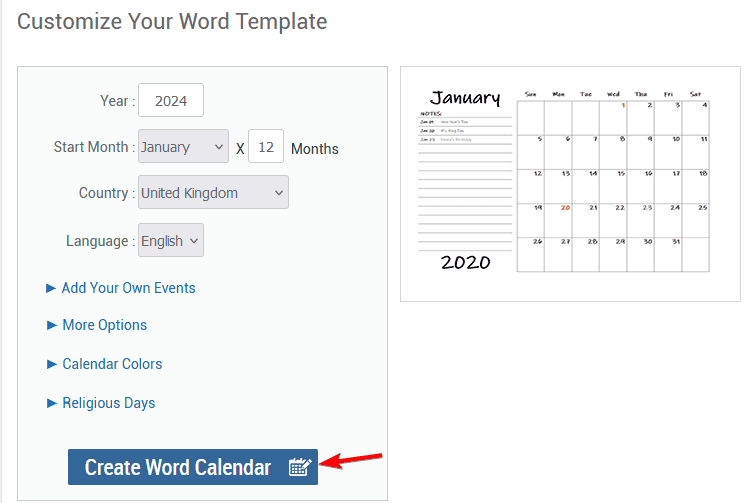750x503 pixels.
Task: Expand the Calendar Colors section
Action: [x=112, y=364]
